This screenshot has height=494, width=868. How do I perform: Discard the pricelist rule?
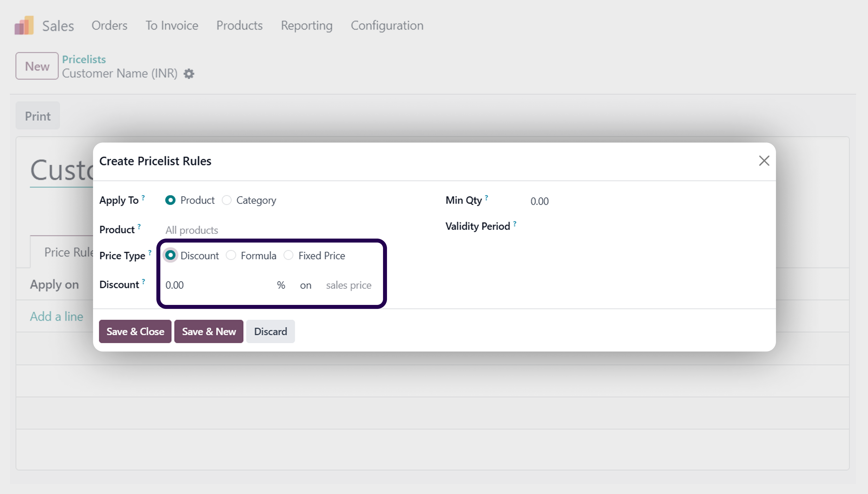click(x=271, y=331)
